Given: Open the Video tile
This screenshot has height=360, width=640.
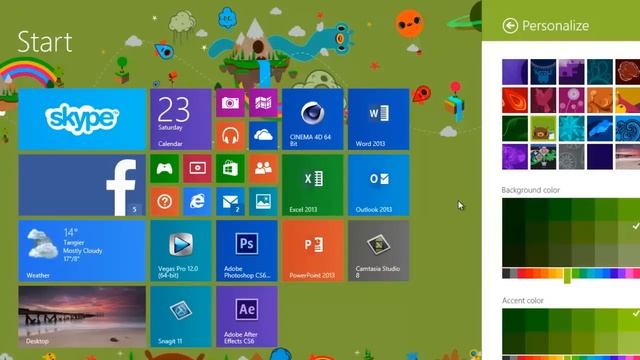Looking at the screenshot, I should pyautogui.click(x=198, y=169).
